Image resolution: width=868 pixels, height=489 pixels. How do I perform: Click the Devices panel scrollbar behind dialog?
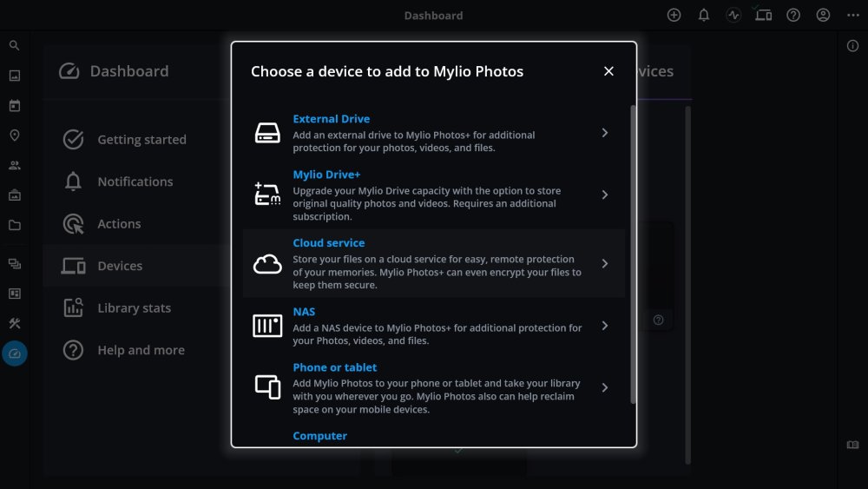pyautogui.click(x=688, y=285)
